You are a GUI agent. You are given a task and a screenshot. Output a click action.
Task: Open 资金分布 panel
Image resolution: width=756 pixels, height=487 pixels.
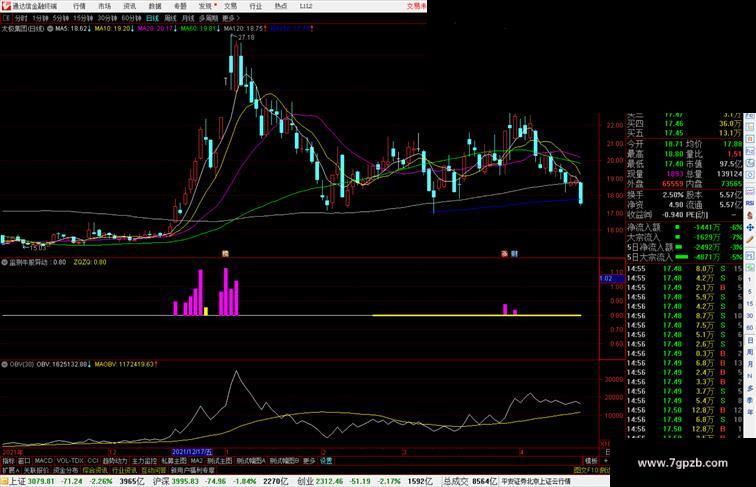66,470
